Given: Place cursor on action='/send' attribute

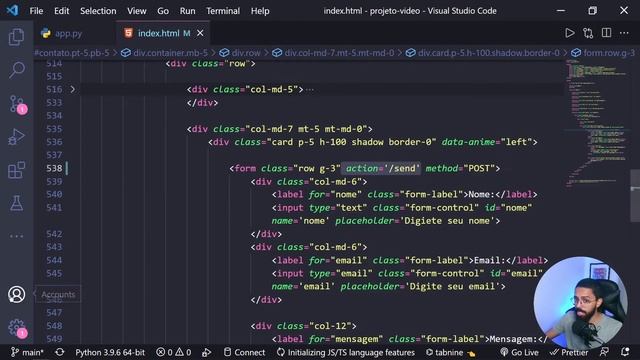Looking at the screenshot, I should pos(383,168).
